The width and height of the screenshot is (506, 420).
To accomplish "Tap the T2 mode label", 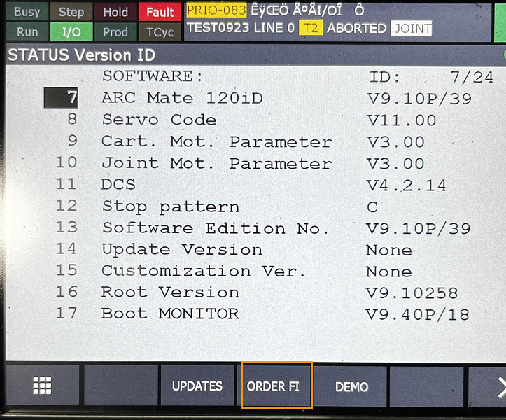I will tap(311, 28).
